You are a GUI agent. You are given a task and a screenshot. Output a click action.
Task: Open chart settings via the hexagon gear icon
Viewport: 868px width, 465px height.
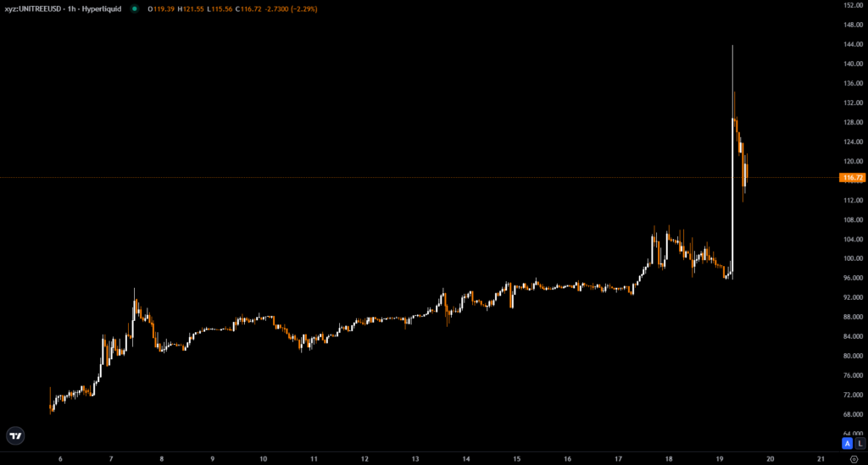point(854,459)
